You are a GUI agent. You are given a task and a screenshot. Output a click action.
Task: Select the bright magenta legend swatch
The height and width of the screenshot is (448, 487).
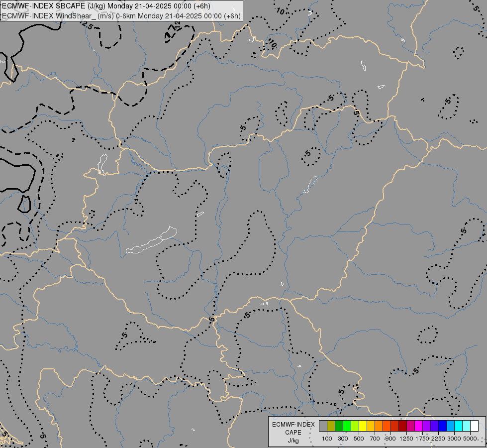coord(419,426)
